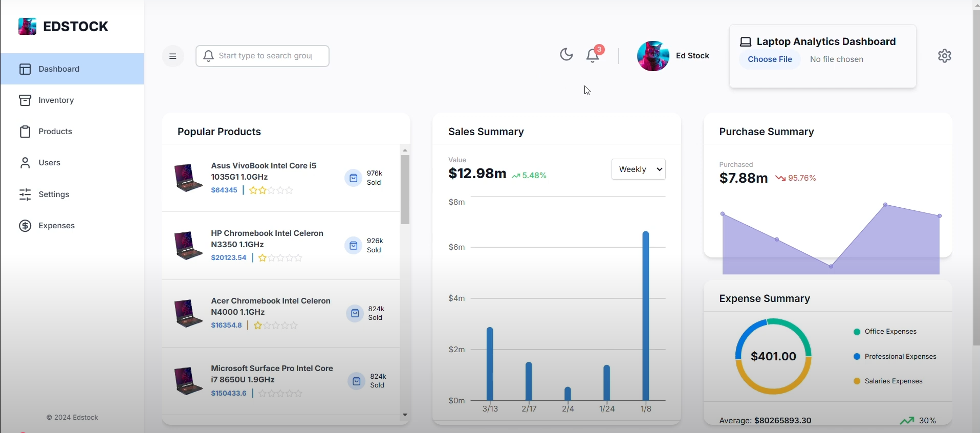Click the $401.00 expense donut chart
Screen dimensions: 980x433
tap(773, 357)
